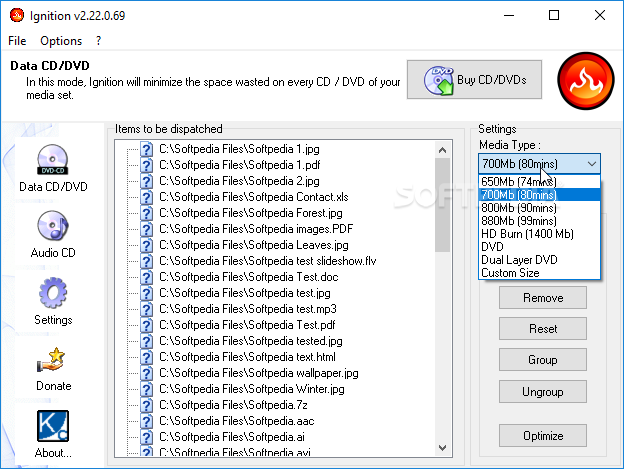Click file icon of Softpedia Forest.jpg
The image size is (624, 469).
point(146,213)
